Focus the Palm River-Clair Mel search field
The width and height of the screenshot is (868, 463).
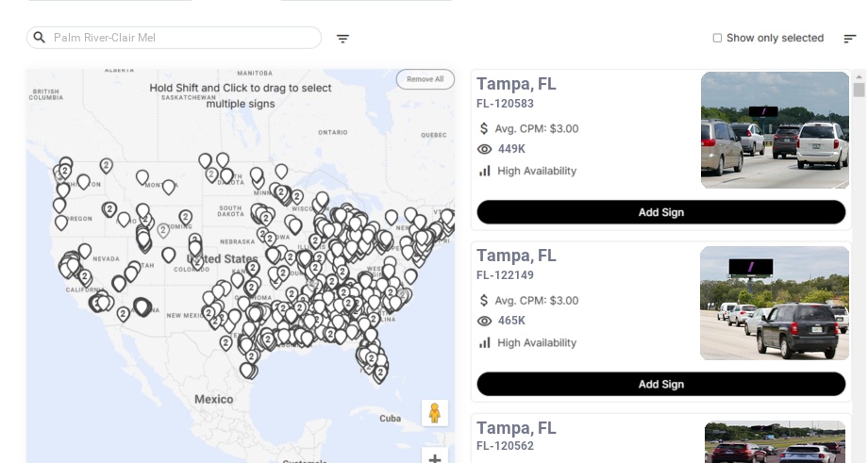[x=179, y=38]
